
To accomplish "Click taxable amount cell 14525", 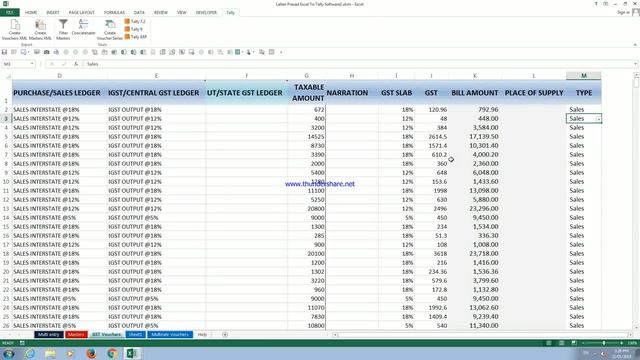I will click(307, 137).
